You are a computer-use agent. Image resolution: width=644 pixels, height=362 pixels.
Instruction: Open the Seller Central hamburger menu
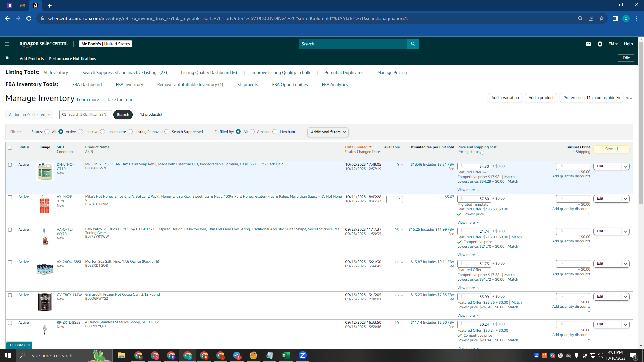[x=7, y=44]
